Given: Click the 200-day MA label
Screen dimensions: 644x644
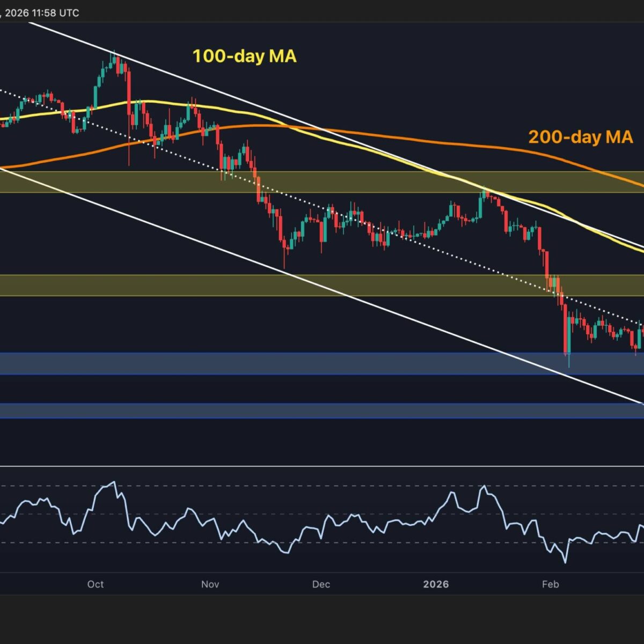Looking at the screenshot, I should click(581, 137).
